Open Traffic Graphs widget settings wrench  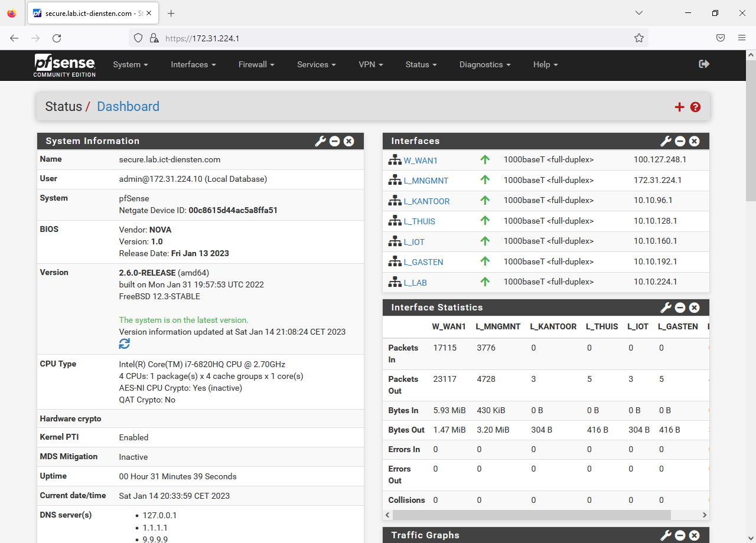[x=666, y=535]
